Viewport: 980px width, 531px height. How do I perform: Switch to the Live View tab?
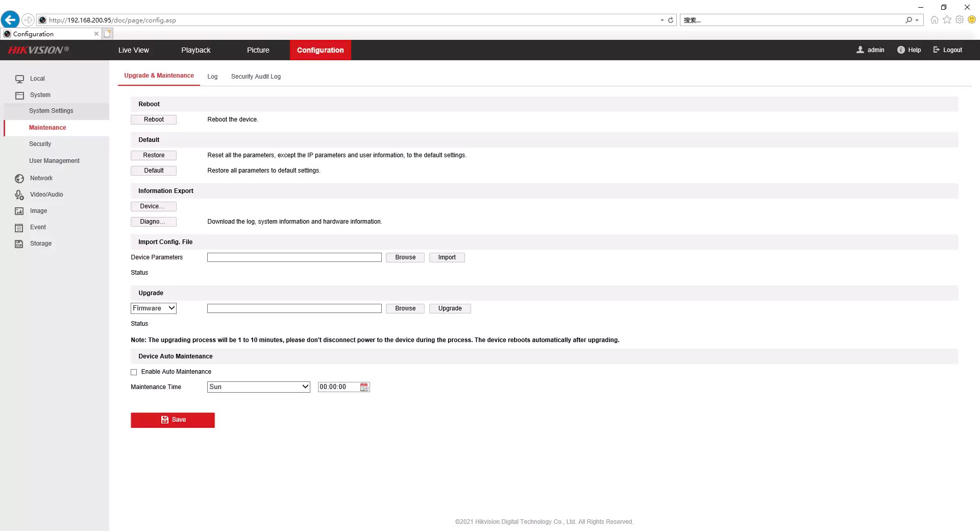coord(134,50)
